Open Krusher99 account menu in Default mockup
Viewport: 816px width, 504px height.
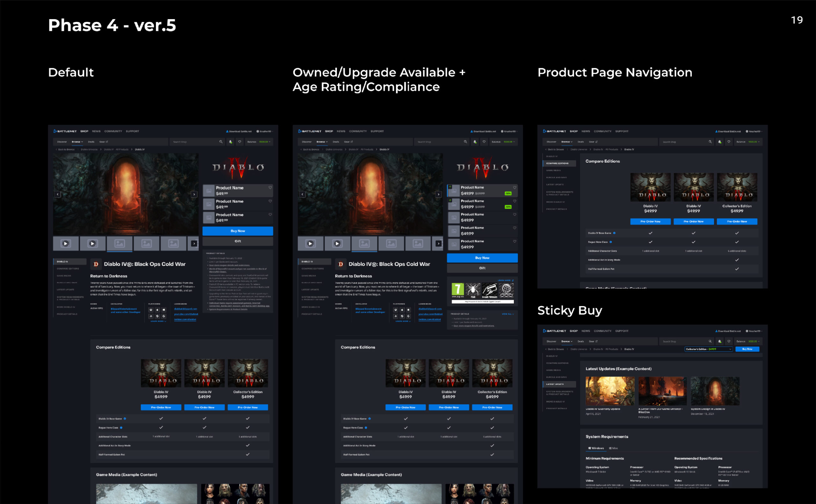point(265,131)
